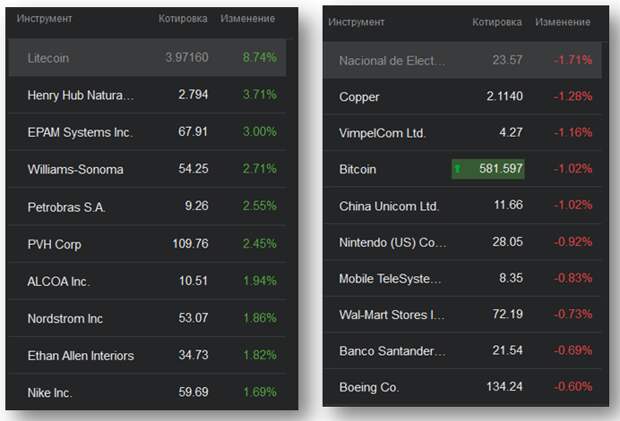Select China Unicom Ltd. row

[x=463, y=205]
